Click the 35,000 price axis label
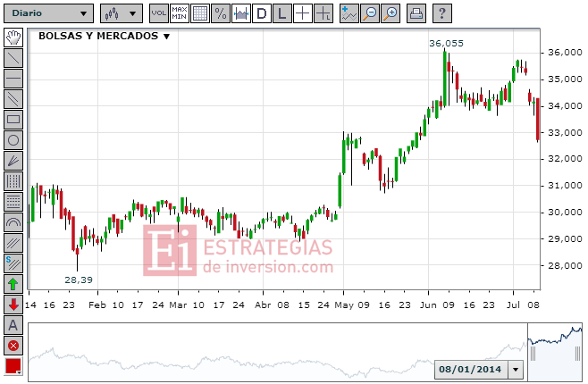The height and width of the screenshot is (384, 588). [565, 79]
